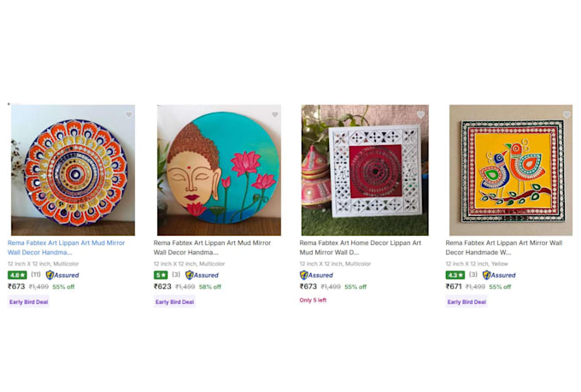Open Lippan Art Mirror Wall Decor title
This screenshot has height=392, width=581.
point(504,248)
